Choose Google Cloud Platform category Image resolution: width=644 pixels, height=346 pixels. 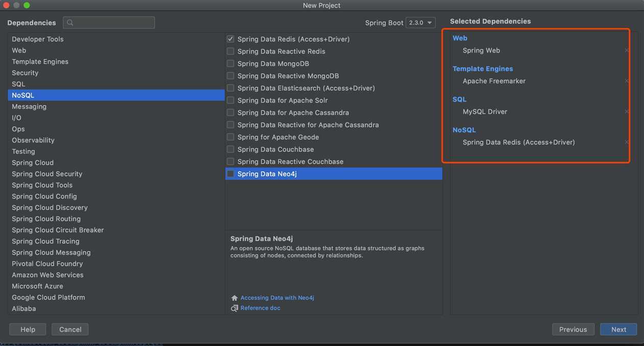(116, 298)
